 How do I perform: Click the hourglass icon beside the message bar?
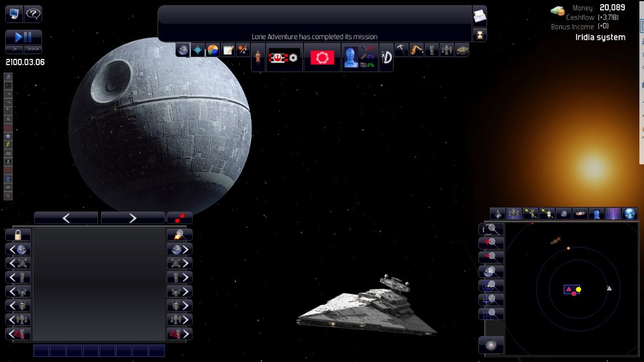pyautogui.click(x=480, y=35)
